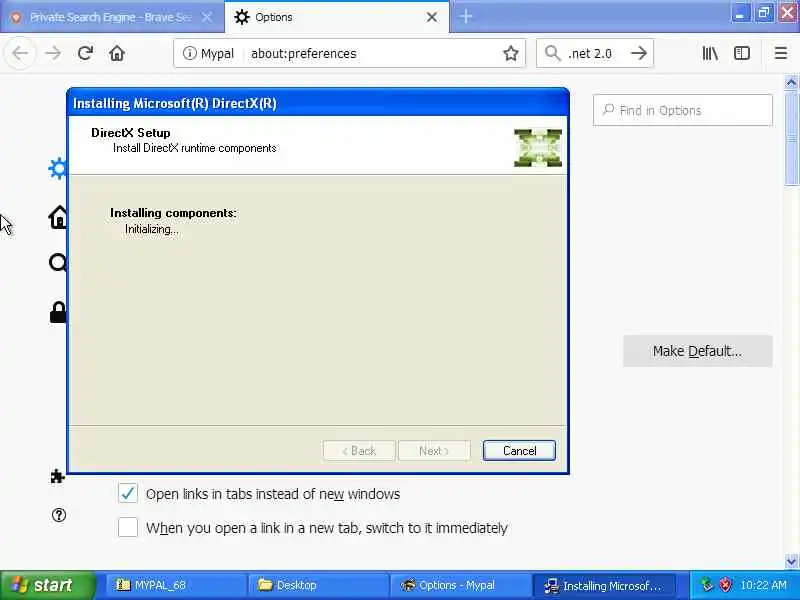Open Home preferences category icon
Viewport: 800px width, 600px height.
pos(58,217)
